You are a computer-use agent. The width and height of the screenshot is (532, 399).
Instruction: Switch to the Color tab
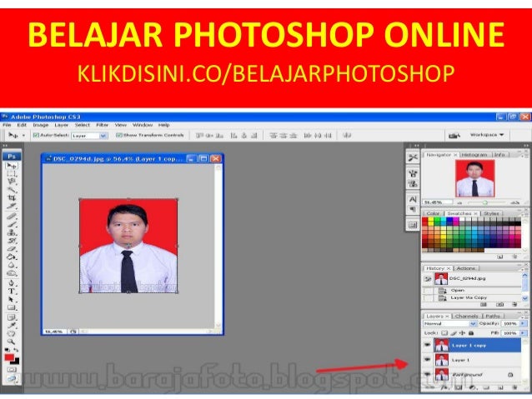click(433, 213)
